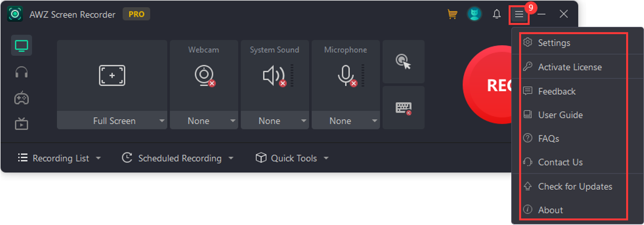644x225 pixels.
Task: Enable keystroke display keyboard button
Action: [404, 108]
